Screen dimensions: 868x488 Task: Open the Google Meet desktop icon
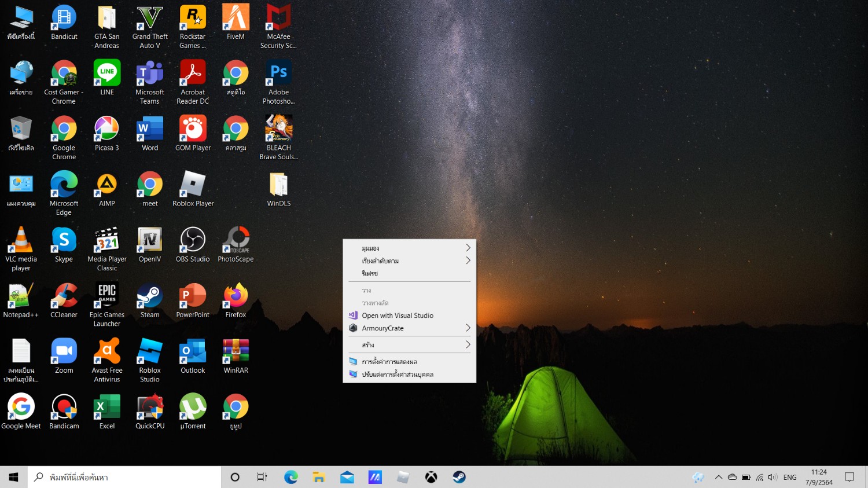click(21, 412)
